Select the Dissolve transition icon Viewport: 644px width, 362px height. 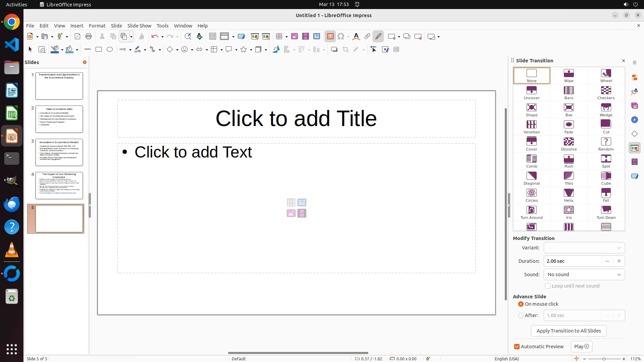(569, 142)
